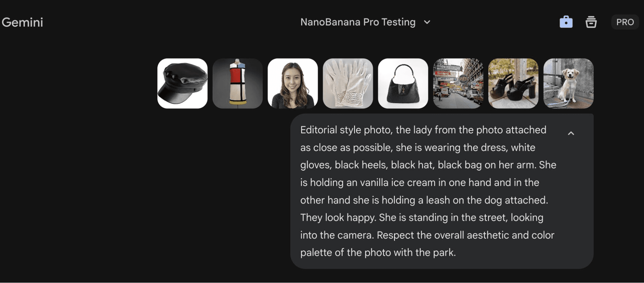Open the black platform heels thumbnail

(x=513, y=83)
